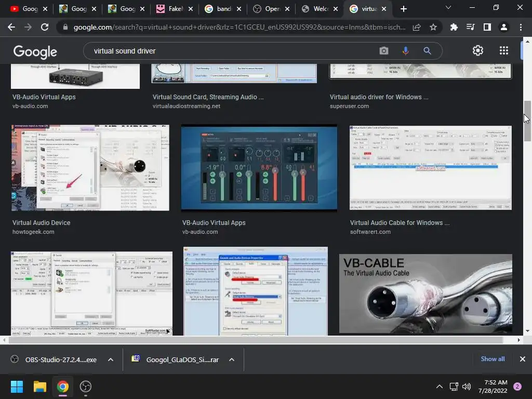Click in the Google search box
The image size is (532, 399).
(231, 51)
